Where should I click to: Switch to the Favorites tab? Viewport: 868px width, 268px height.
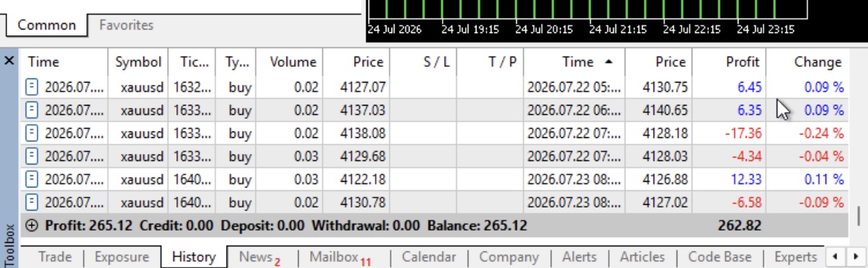(x=127, y=25)
